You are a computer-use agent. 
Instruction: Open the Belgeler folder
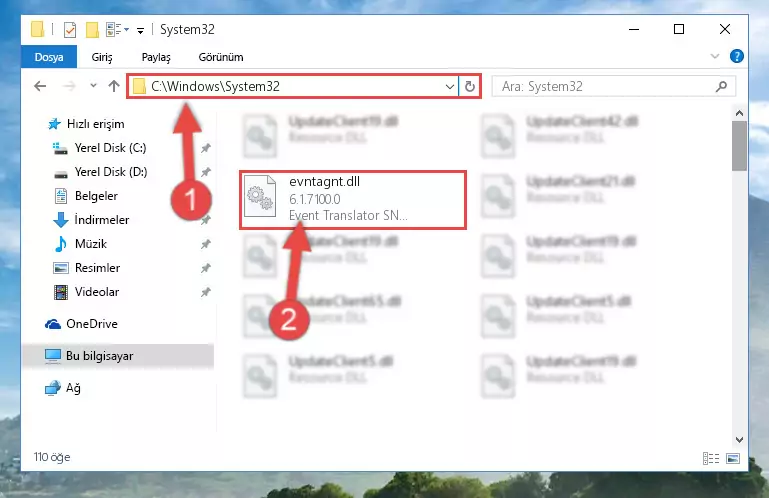(x=96, y=196)
